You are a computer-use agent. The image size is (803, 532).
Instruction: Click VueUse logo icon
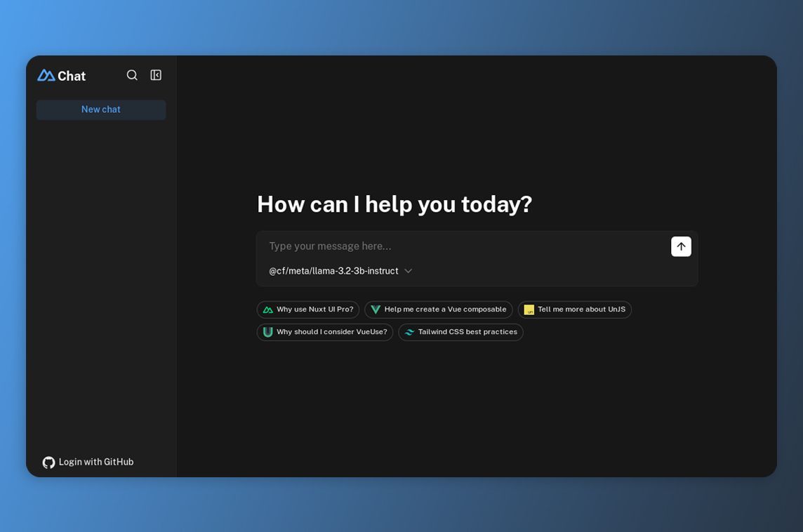268,332
